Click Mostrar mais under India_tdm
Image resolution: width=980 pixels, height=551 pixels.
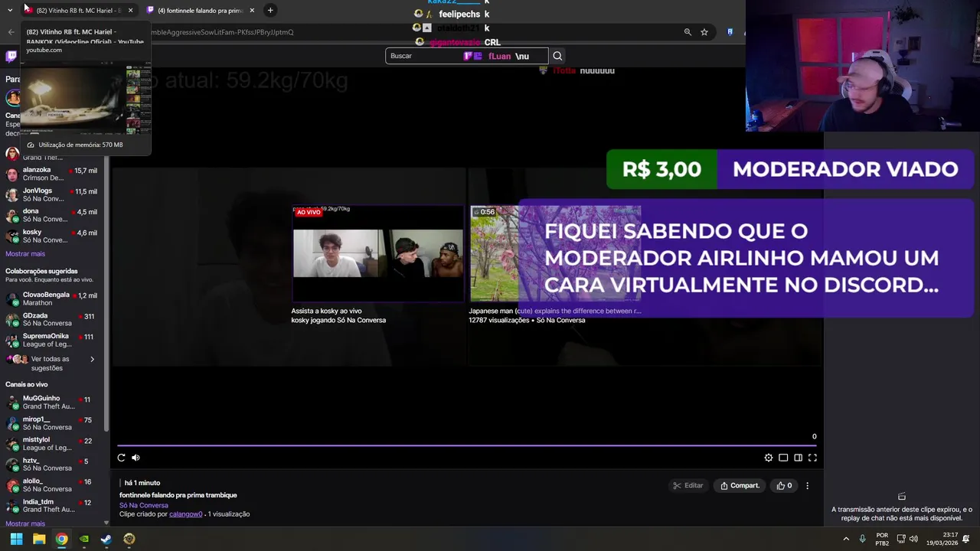click(25, 524)
